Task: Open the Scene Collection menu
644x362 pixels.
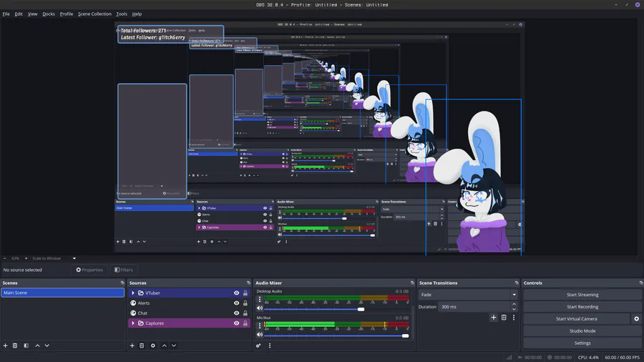Action: [94, 14]
